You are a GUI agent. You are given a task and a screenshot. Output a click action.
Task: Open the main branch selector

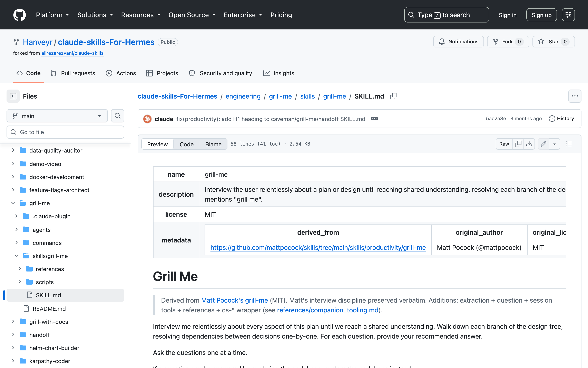(57, 116)
